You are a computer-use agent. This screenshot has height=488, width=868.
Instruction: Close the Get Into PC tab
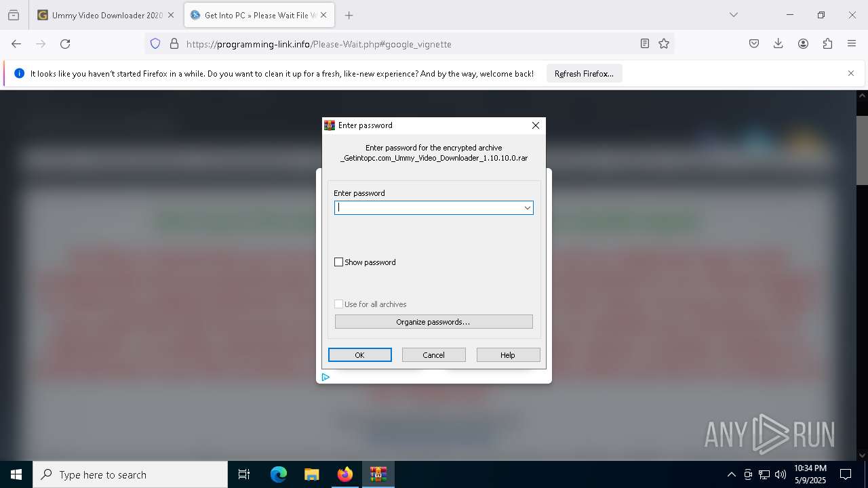click(323, 15)
